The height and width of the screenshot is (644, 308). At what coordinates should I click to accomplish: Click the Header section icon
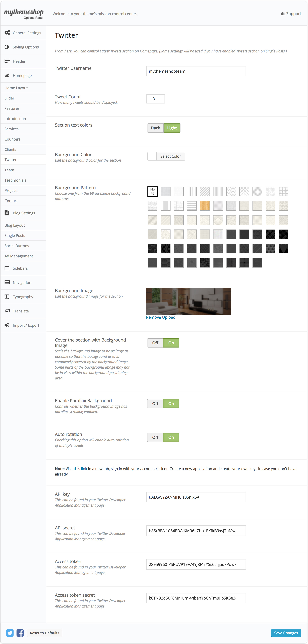(7, 61)
